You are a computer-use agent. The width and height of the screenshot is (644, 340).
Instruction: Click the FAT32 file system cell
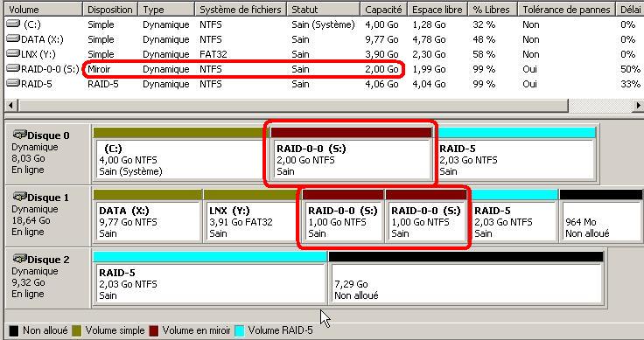(x=213, y=54)
